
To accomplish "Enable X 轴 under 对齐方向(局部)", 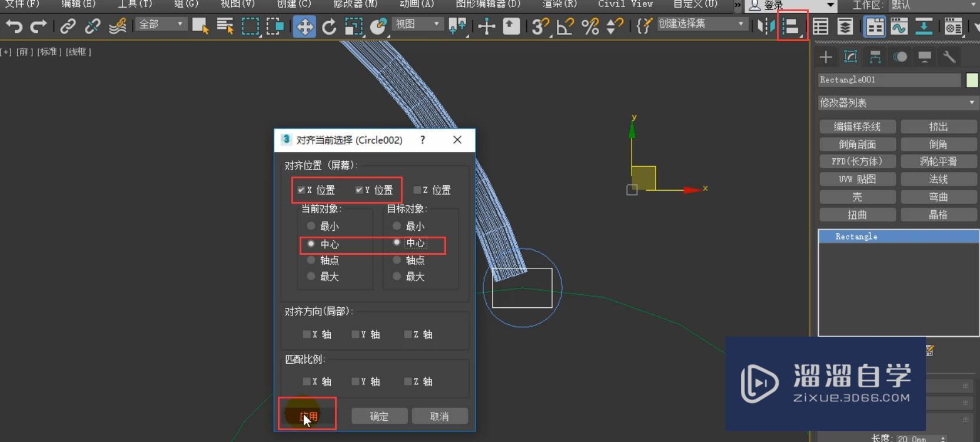I will (x=307, y=334).
